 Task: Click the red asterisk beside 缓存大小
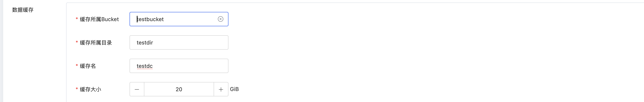tap(77, 89)
